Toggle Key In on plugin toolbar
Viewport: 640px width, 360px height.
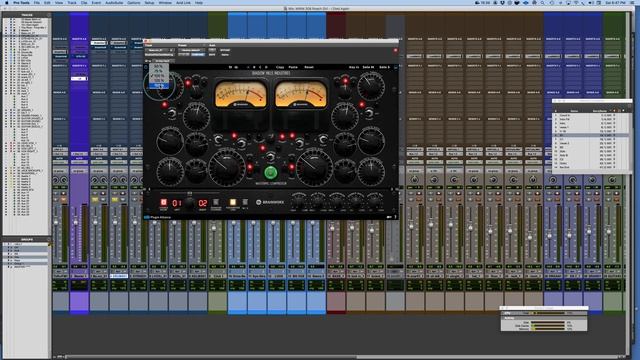354,67
